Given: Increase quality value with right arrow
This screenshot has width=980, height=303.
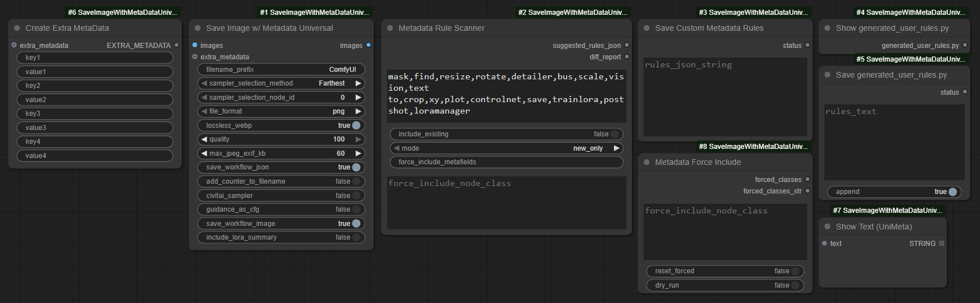Looking at the screenshot, I should (x=358, y=139).
